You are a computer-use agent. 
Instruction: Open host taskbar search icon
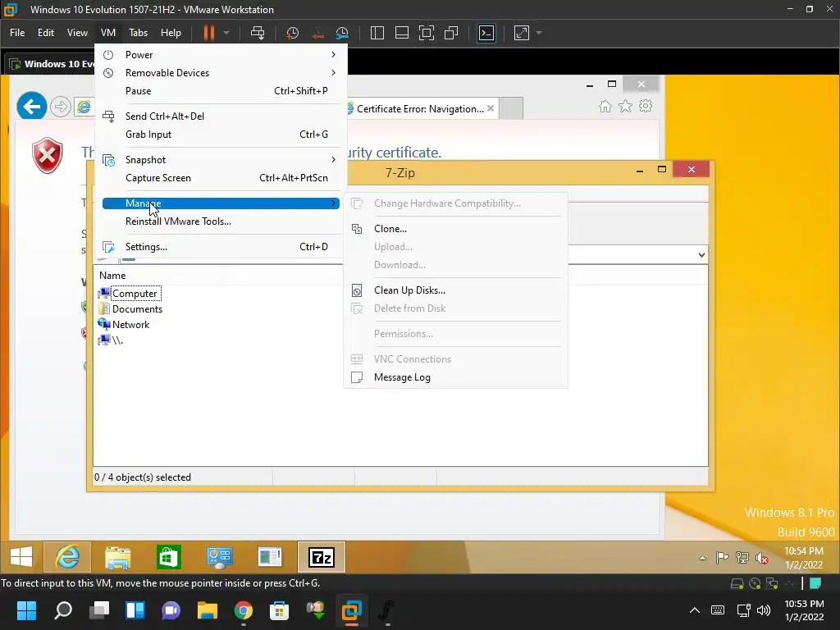click(63, 610)
